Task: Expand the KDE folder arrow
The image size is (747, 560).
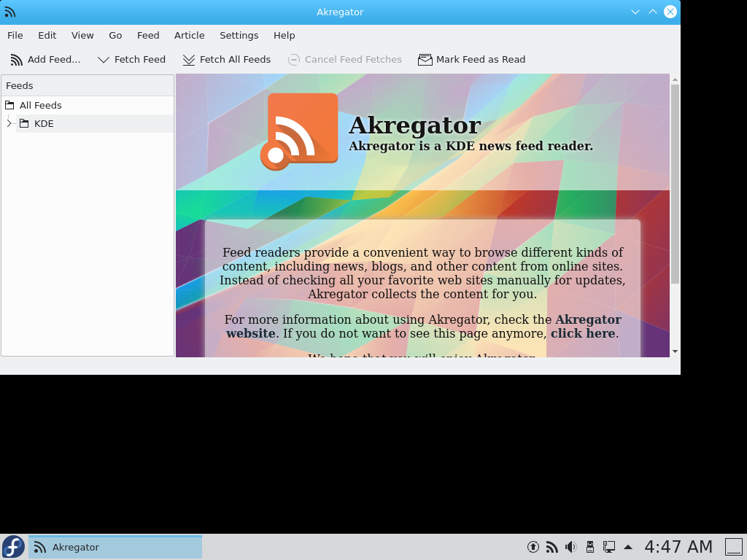Action: 9,123
